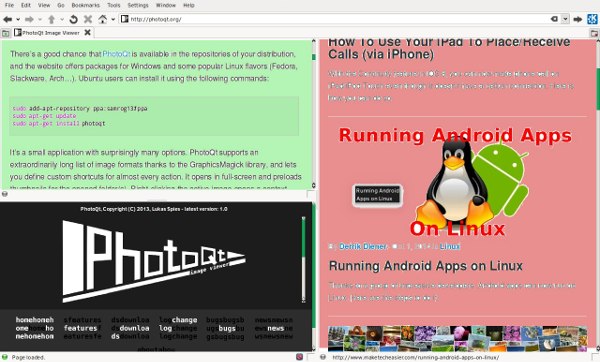Image resolution: width=600 pixels, height=362 pixels.
Task: Open the Forward history dropdown arrow
Action: (x=39, y=19)
